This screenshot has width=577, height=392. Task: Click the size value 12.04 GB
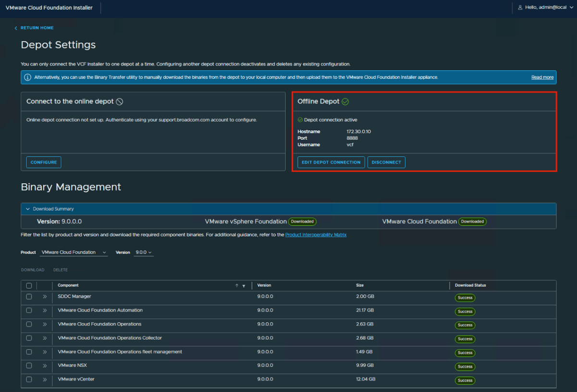point(366,379)
